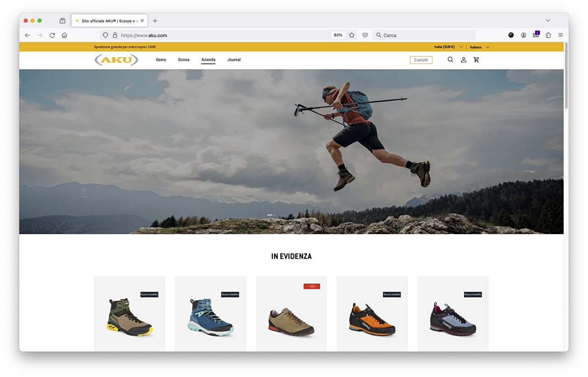
Task: Click the 80% zoom level indicator
Action: 338,35
